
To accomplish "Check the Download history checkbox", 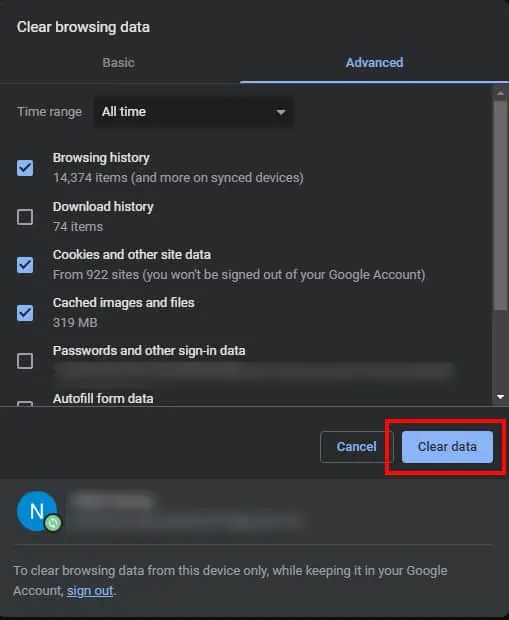I will (x=25, y=217).
